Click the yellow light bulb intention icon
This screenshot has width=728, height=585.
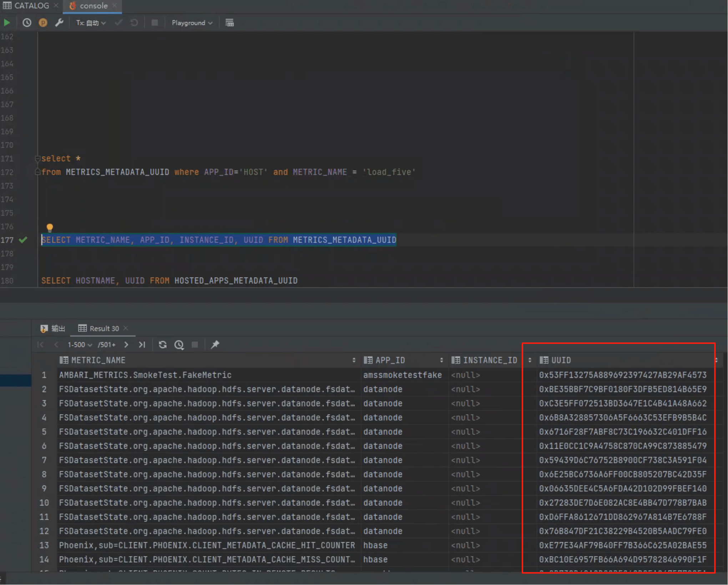click(x=50, y=228)
